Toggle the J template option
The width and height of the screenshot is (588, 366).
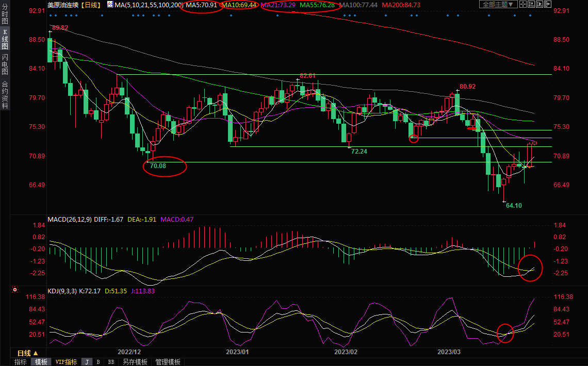click(x=87, y=362)
